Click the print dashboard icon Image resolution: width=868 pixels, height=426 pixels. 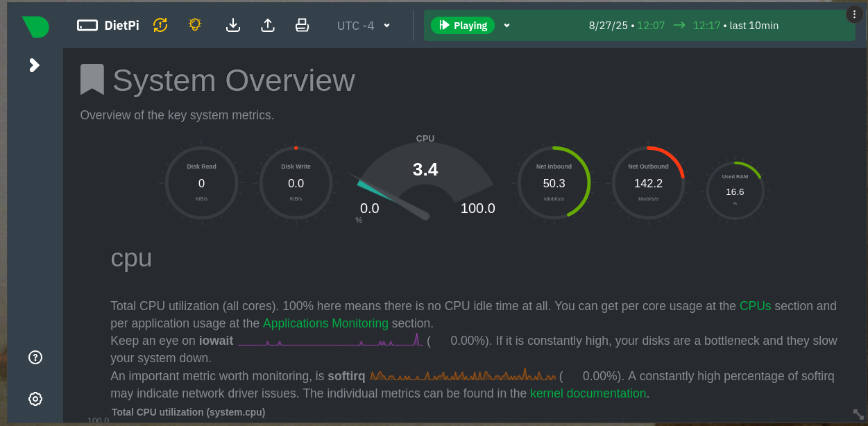(x=302, y=25)
